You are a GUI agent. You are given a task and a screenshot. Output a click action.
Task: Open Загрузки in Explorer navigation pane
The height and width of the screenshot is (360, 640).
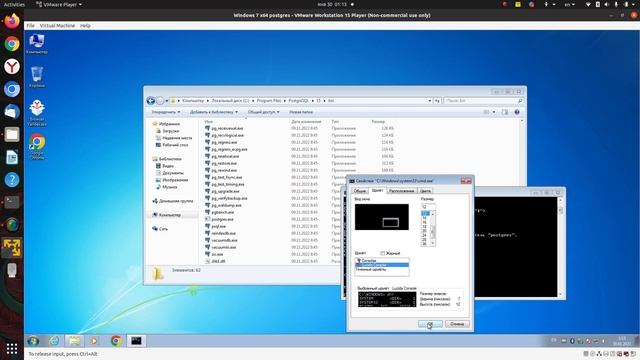coord(171,131)
